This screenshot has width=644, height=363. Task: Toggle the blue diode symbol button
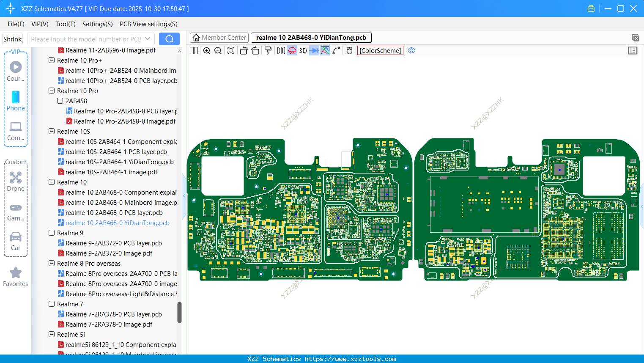(314, 51)
